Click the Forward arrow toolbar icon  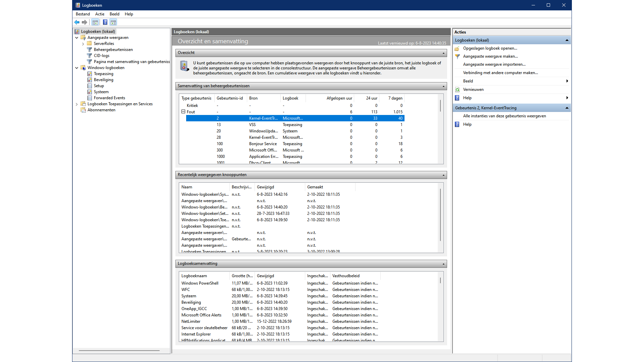point(85,22)
